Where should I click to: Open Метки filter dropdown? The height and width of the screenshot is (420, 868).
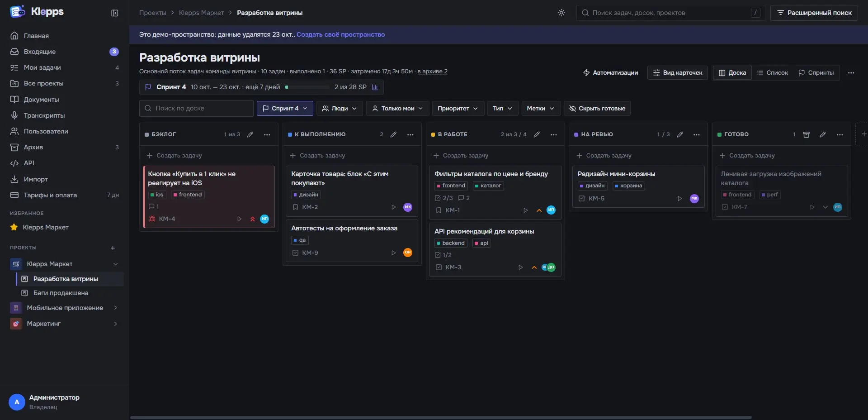541,109
